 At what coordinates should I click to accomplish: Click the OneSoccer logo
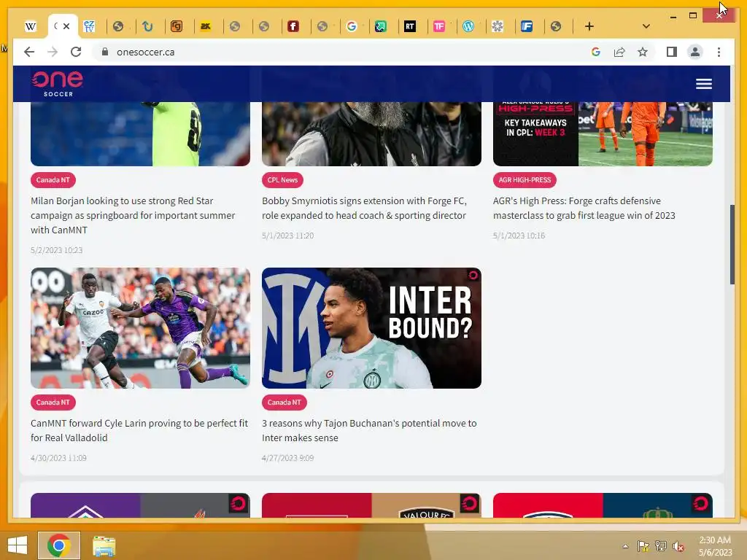click(57, 84)
